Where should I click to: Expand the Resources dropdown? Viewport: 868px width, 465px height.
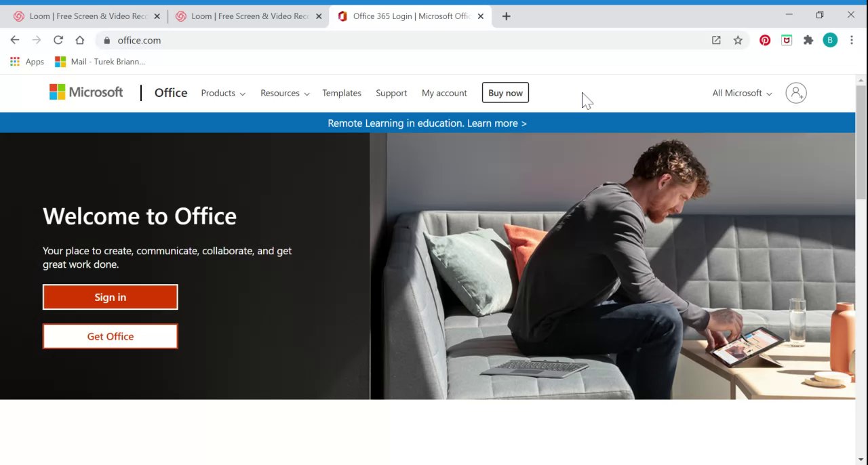click(x=285, y=93)
